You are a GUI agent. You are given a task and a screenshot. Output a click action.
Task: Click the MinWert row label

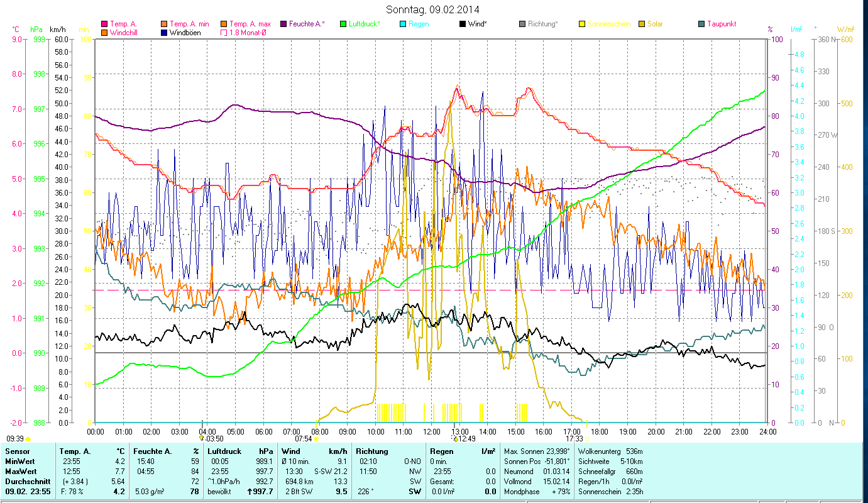(x=19, y=462)
